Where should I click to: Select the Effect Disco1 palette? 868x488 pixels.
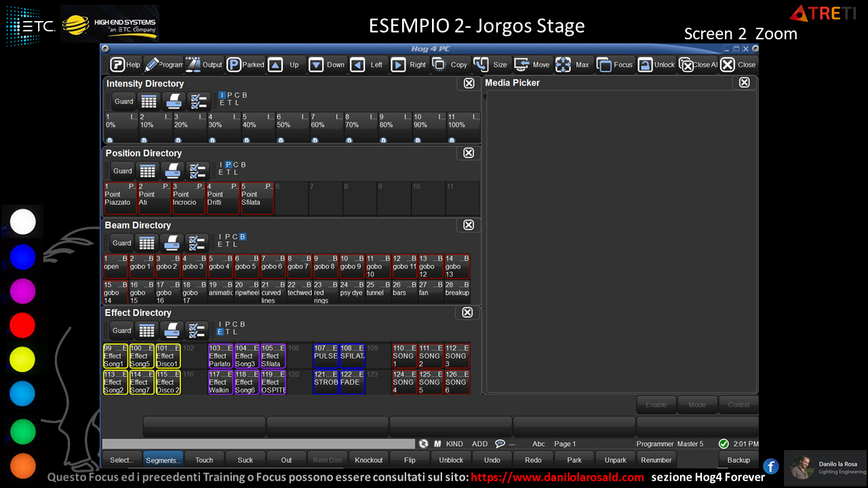pyautogui.click(x=168, y=356)
